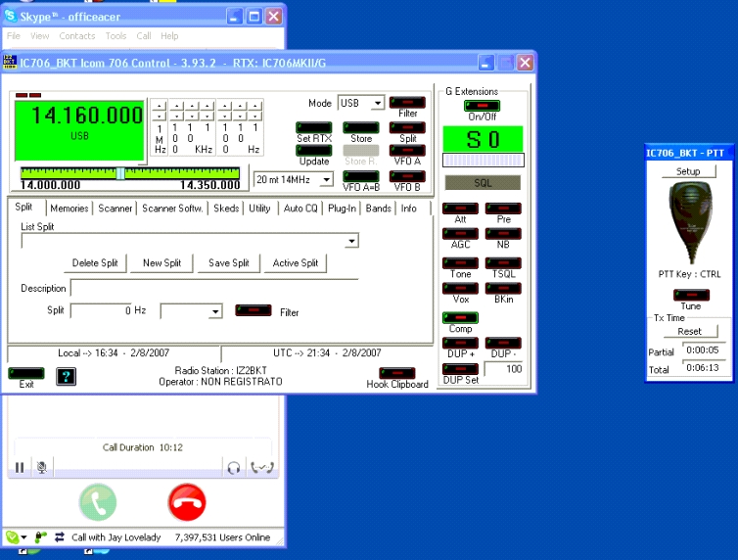This screenshot has width=738, height=560.
Task: Click the Split LED button near Store
Action: (407, 127)
